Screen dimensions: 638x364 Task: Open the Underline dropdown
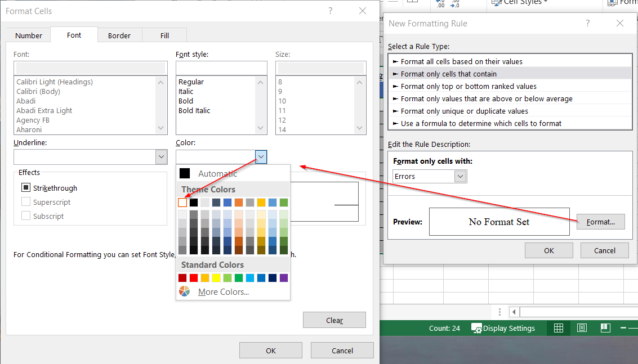[161, 156]
